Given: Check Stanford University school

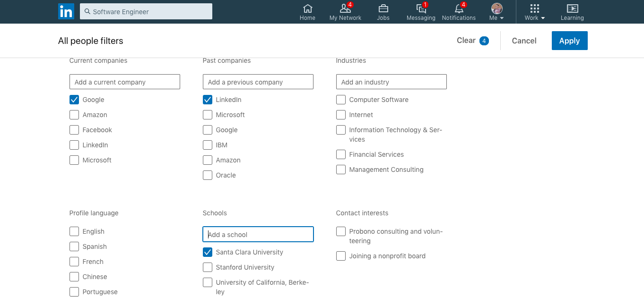Looking at the screenshot, I should click(208, 267).
